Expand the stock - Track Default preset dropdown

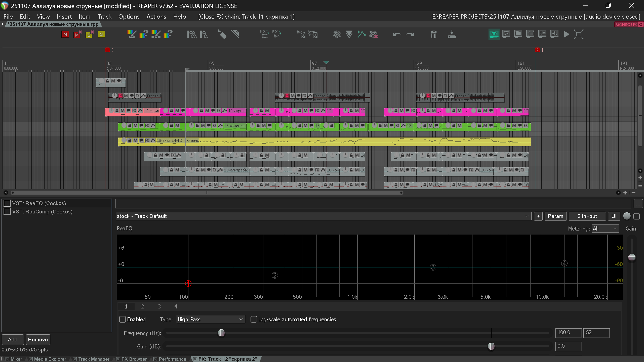[323, 216]
